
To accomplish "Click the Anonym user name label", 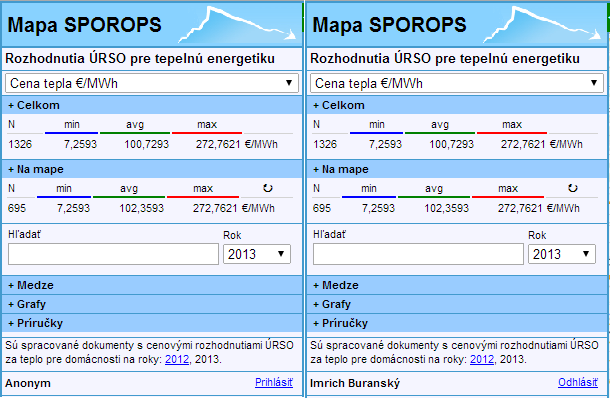I will click(x=28, y=383).
